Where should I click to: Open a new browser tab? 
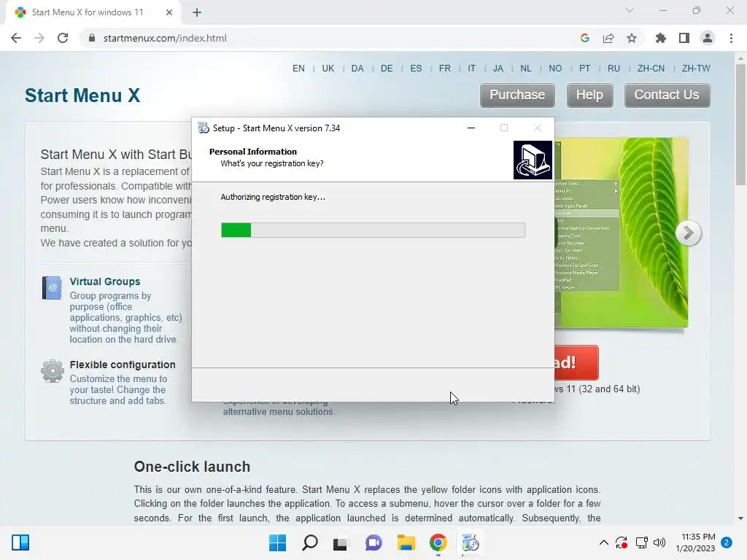[197, 13]
